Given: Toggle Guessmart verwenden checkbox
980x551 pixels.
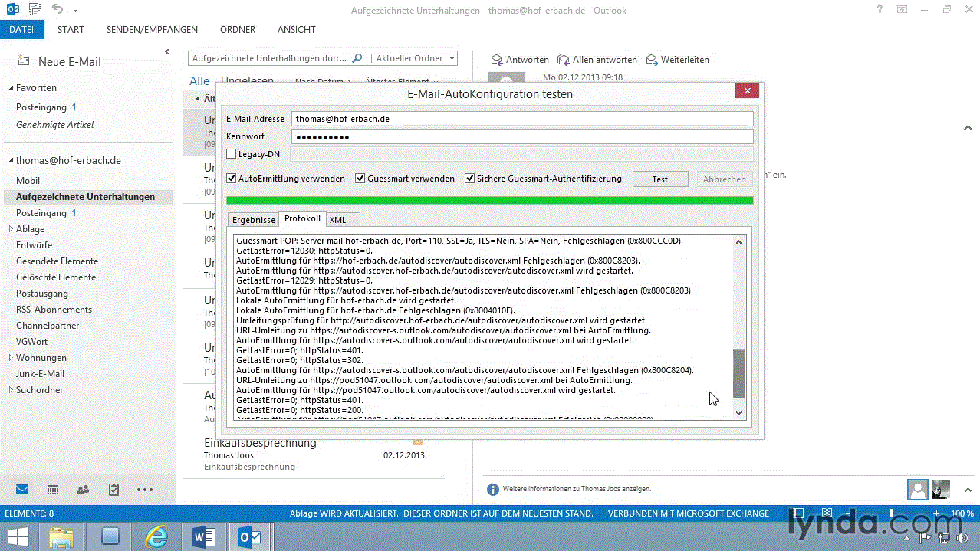Looking at the screenshot, I should click(360, 179).
